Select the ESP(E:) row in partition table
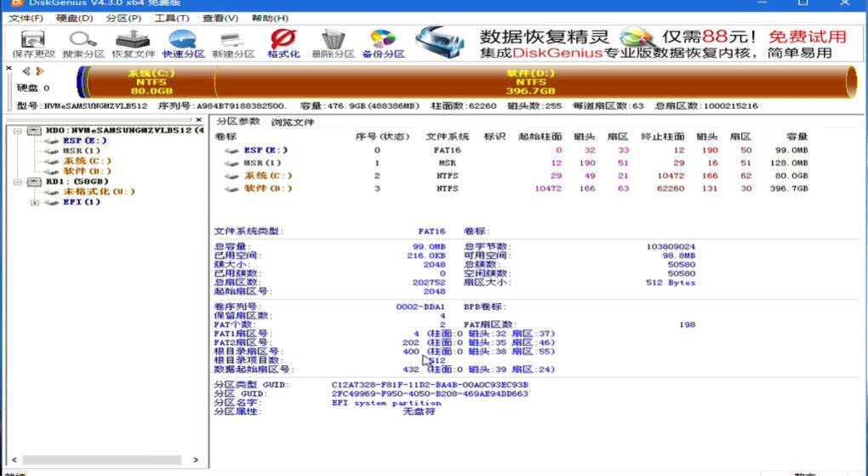 (x=512, y=150)
